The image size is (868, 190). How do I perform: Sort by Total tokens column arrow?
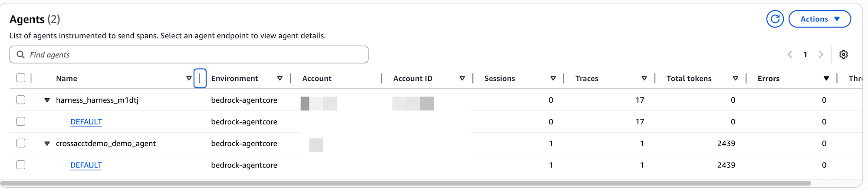tap(735, 79)
